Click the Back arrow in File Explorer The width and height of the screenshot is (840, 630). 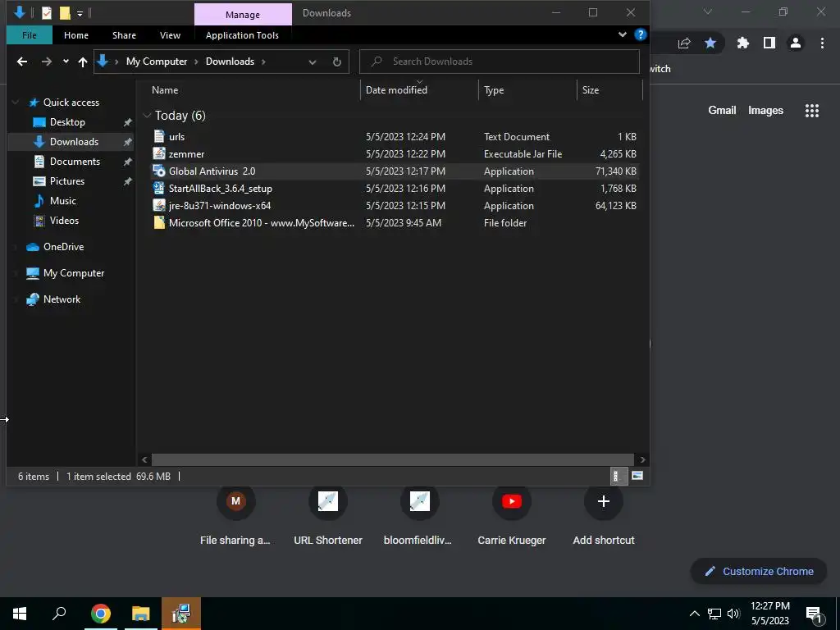pyautogui.click(x=22, y=62)
